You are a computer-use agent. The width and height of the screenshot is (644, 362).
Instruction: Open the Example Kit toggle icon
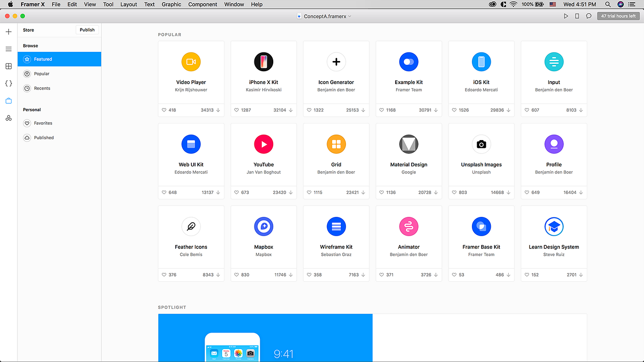tap(408, 62)
